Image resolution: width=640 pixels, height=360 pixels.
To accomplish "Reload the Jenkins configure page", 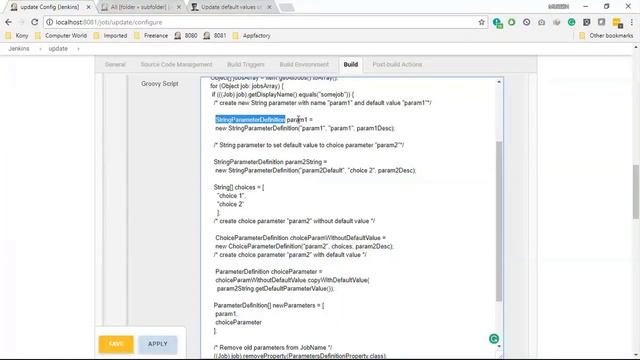I will point(34,22).
